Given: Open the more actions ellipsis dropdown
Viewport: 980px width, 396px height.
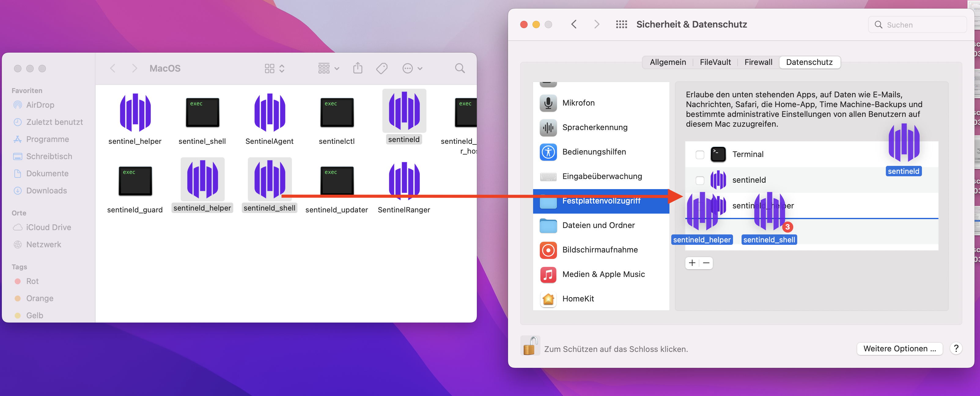Looking at the screenshot, I should [412, 68].
